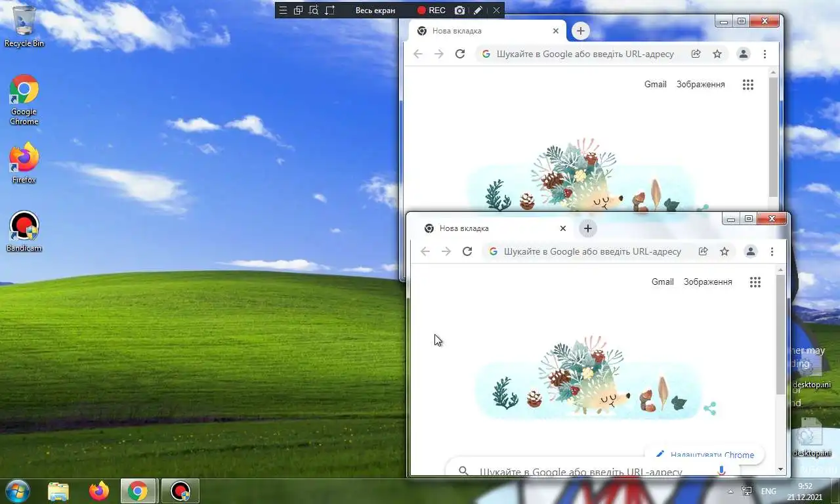Open Google apps grid in front Chrome window
Screen dimensions: 840x504
coord(755,282)
